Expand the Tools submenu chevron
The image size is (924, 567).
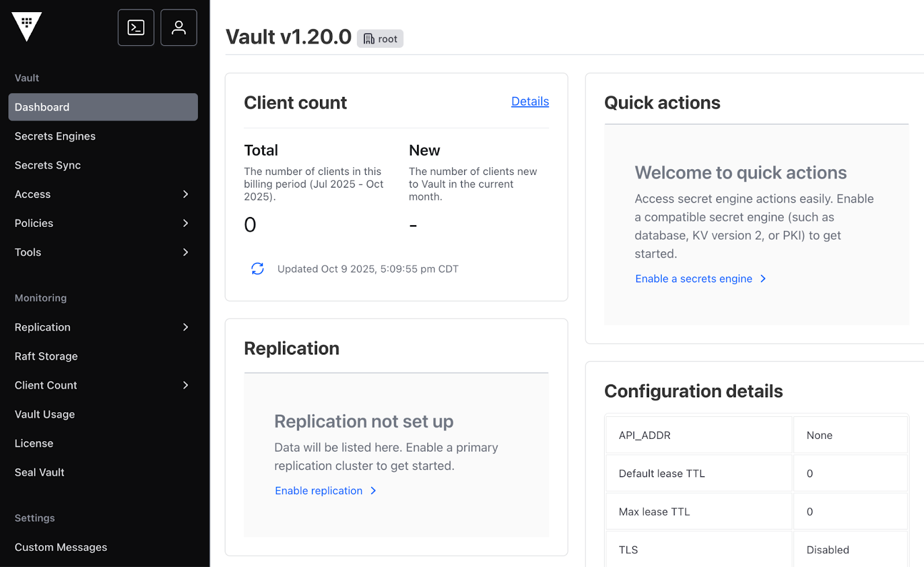185,252
